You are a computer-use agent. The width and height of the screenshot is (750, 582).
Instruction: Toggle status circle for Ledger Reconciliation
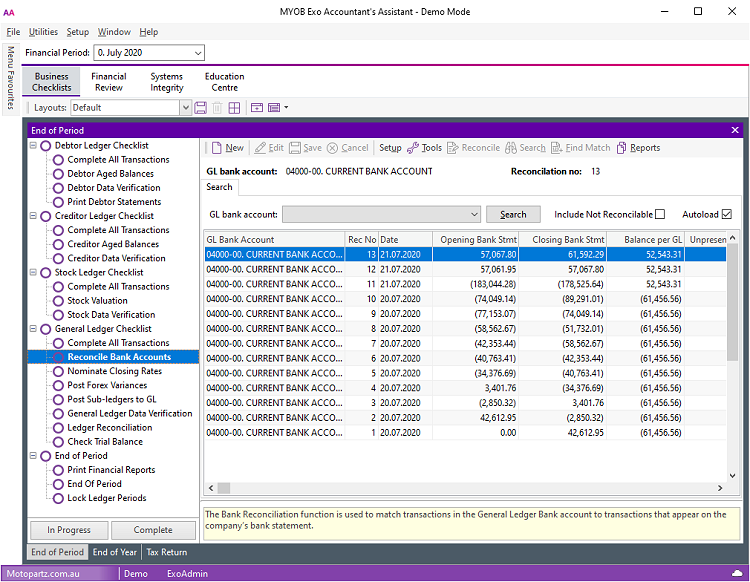pos(58,428)
